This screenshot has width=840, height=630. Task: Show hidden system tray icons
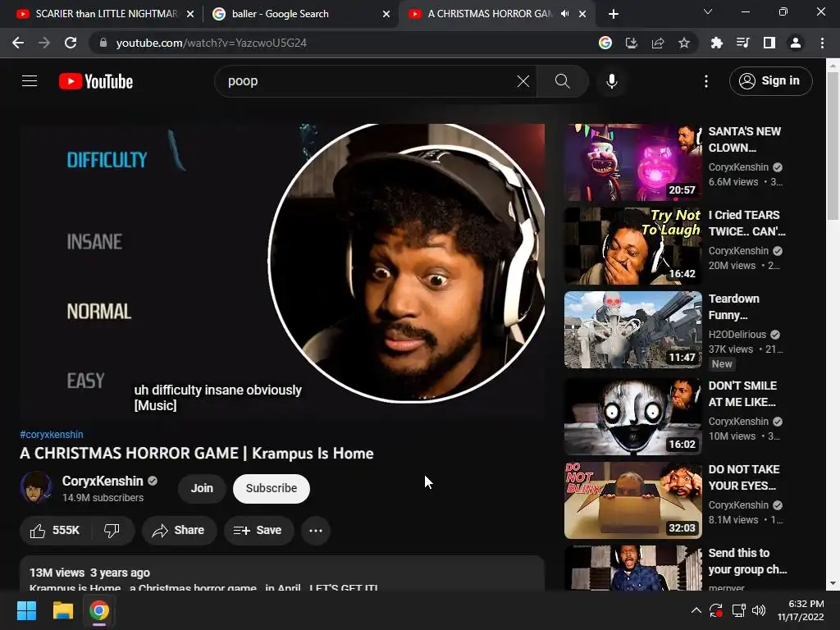(696, 610)
